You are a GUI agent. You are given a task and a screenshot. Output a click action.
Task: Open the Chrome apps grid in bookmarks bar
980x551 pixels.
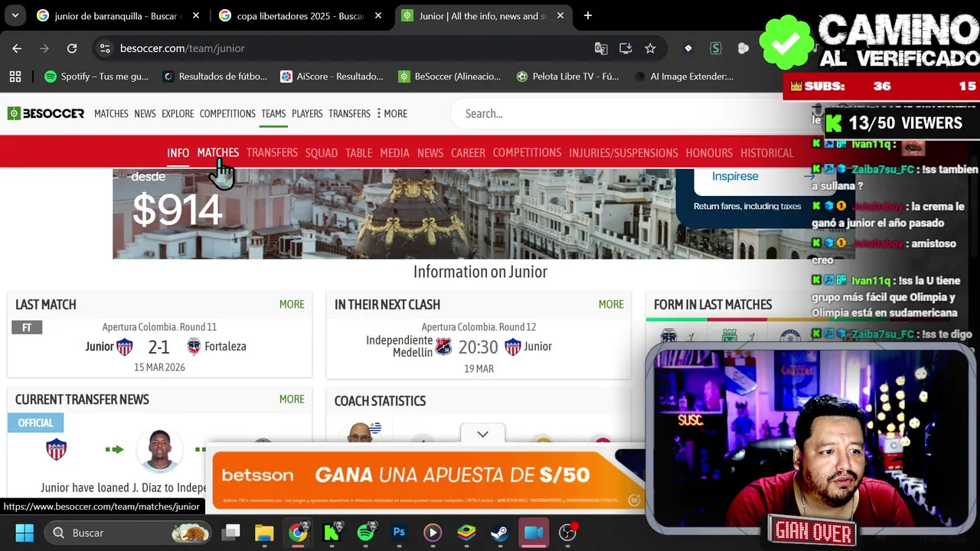click(15, 77)
